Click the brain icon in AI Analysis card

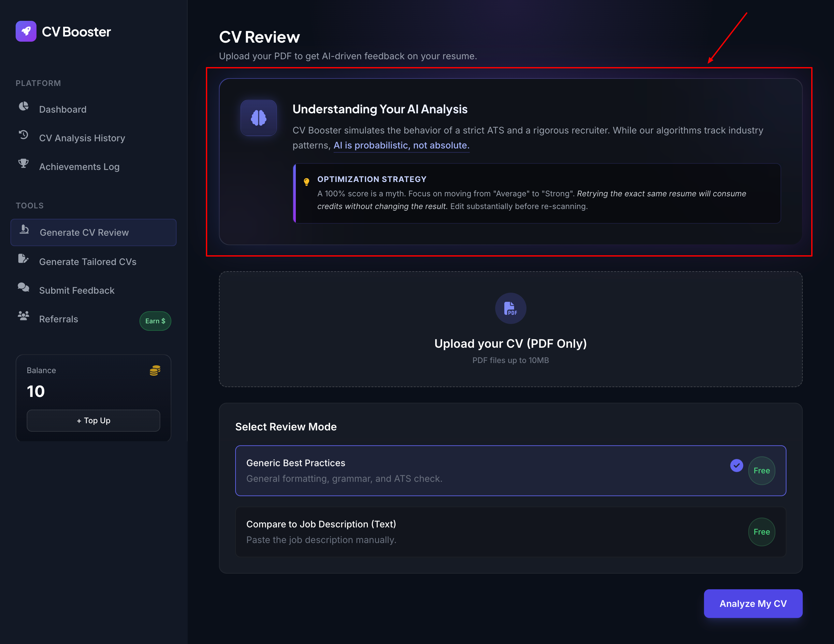tap(259, 118)
